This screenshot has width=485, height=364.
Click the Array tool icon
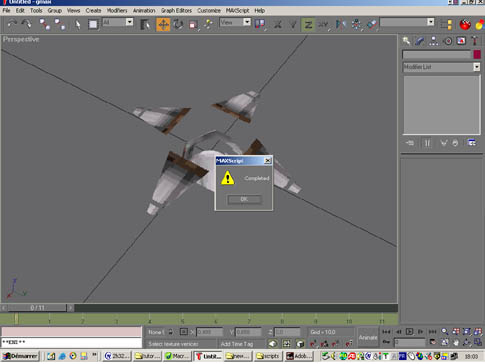click(356, 24)
